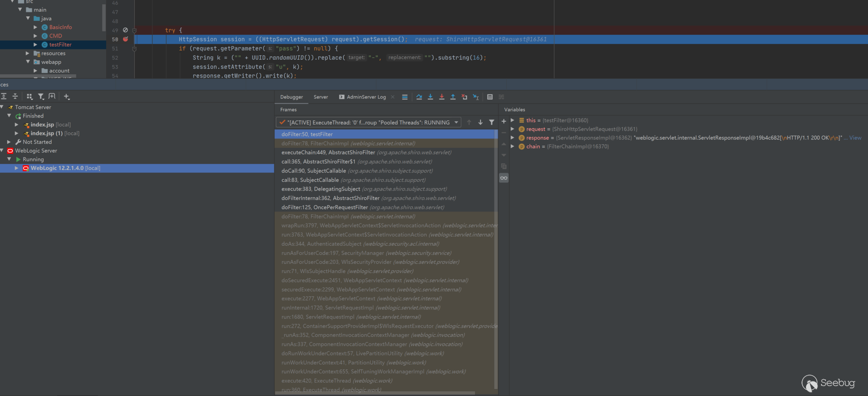Switch to the Server tab
868x396 pixels.
coord(321,97)
